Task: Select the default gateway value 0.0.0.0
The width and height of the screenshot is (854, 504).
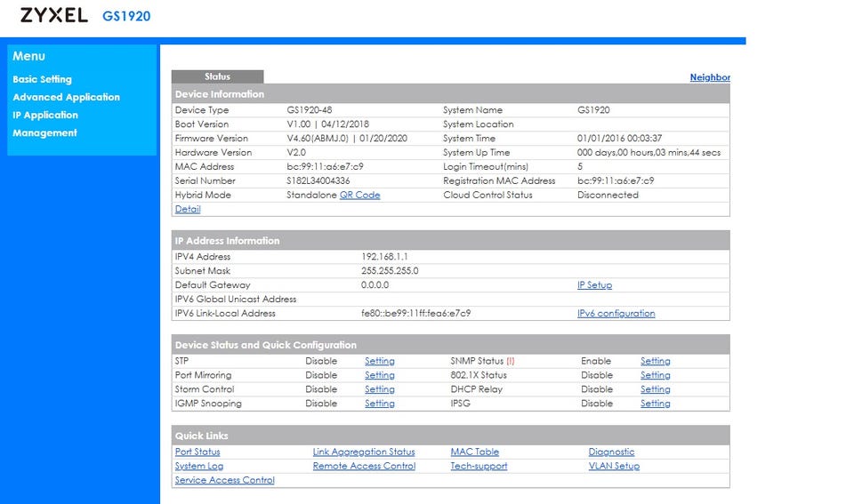Action: [x=375, y=284]
